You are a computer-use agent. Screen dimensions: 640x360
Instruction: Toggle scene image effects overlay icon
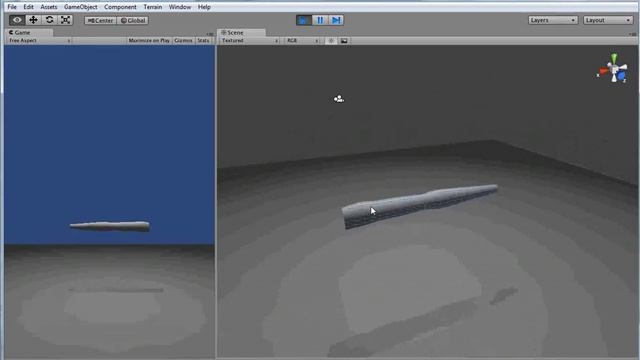(344, 40)
